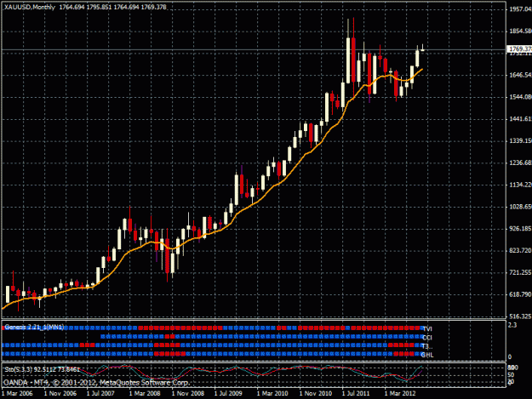Click the 1 Jul 2011 date label
This screenshot has height=399, width=532.
click(x=356, y=393)
